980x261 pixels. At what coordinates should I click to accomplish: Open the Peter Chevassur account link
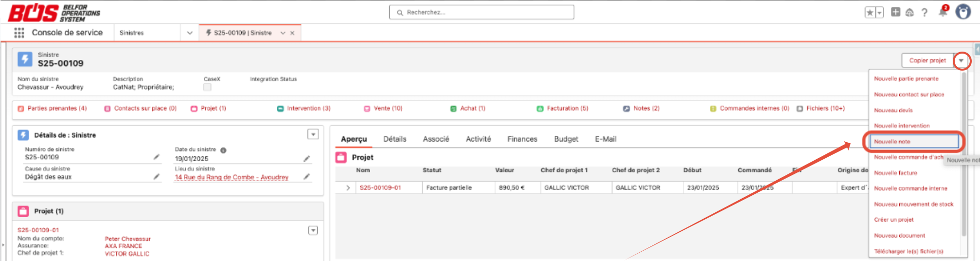click(x=128, y=239)
